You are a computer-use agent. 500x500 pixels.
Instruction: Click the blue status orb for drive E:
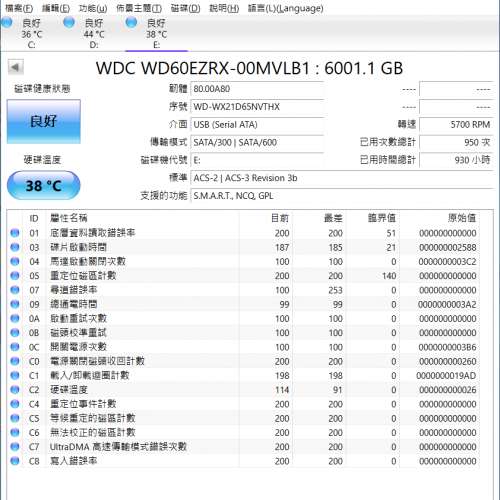131,23
